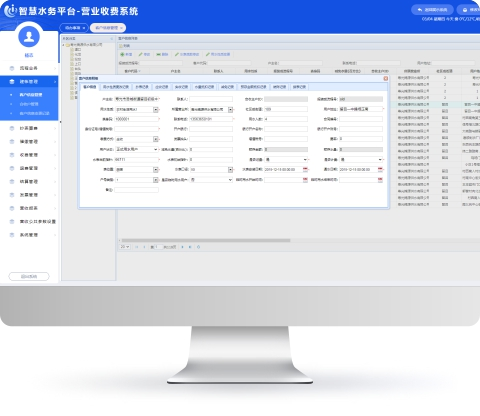Close the customer info dialog with the red X

pyautogui.click(x=386, y=78)
